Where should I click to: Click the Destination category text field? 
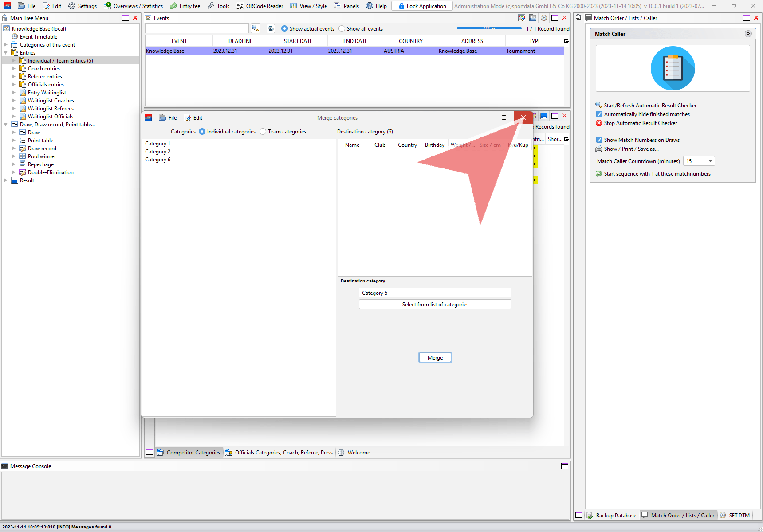[435, 293]
